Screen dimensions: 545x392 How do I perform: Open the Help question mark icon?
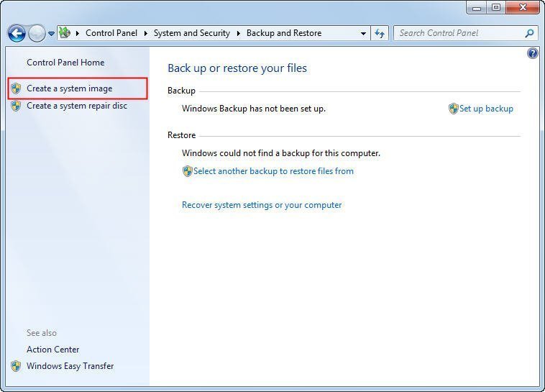532,53
